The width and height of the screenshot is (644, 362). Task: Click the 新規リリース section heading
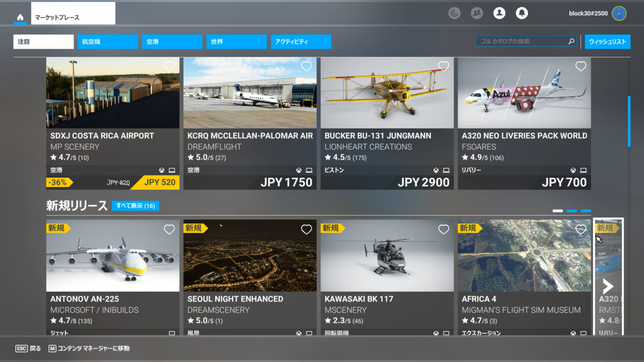tap(76, 206)
